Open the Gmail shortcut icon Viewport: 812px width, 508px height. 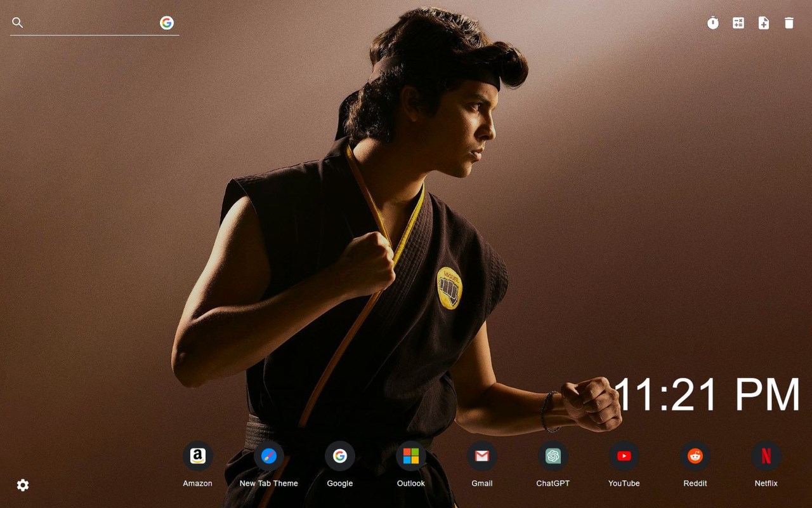(482, 456)
